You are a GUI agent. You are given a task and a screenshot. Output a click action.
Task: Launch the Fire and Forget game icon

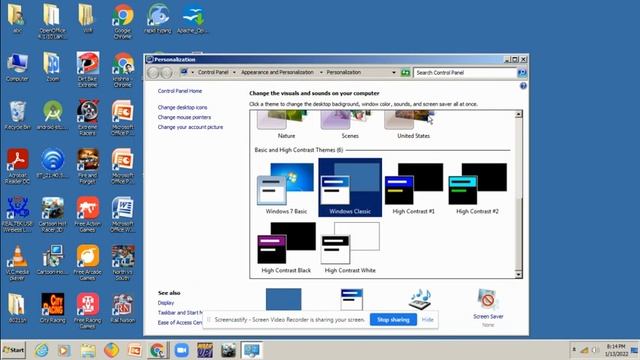(87, 166)
